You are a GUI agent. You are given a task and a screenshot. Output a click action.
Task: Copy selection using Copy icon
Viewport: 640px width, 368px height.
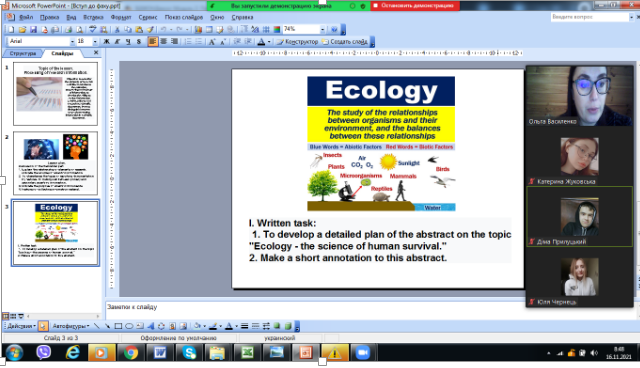click(x=128, y=29)
